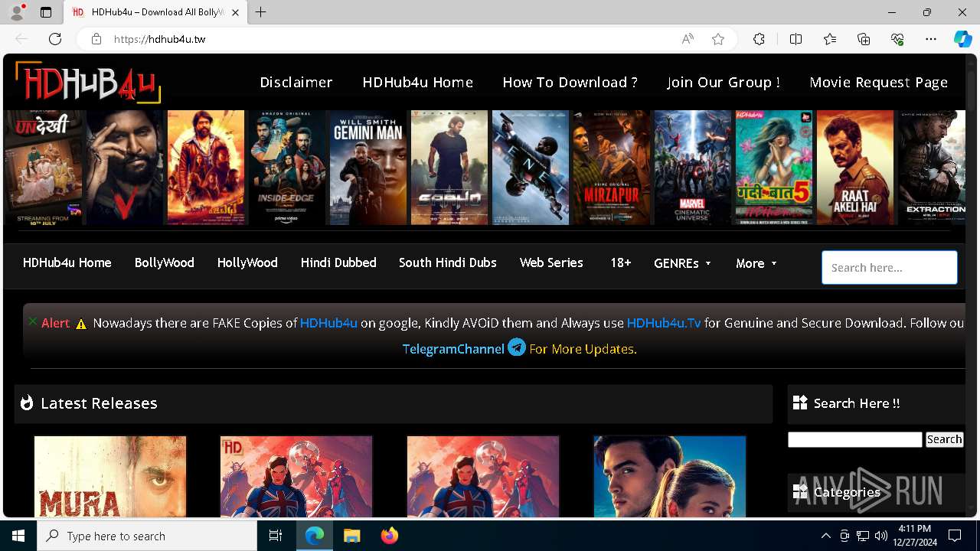Viewport: 980px width, 551px height.
Task: Click the browser profile avatar icon
Action: coord(17,12)
